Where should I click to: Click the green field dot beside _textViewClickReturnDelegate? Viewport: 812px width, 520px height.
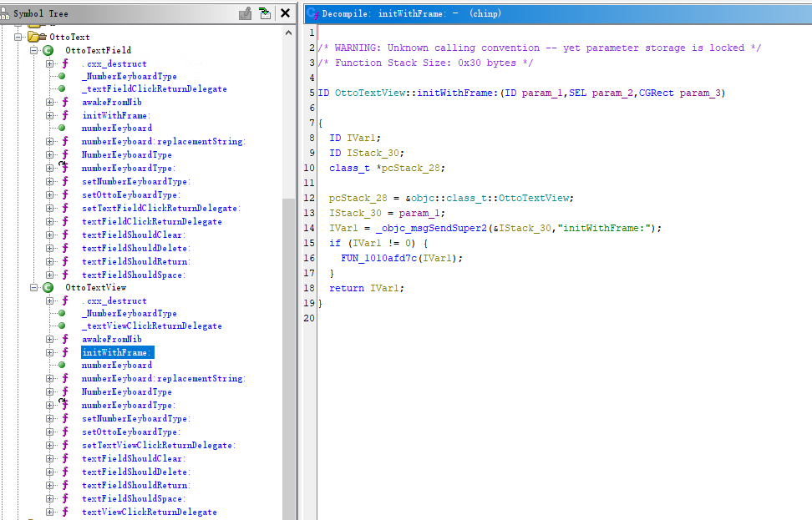tap(63, 326)
